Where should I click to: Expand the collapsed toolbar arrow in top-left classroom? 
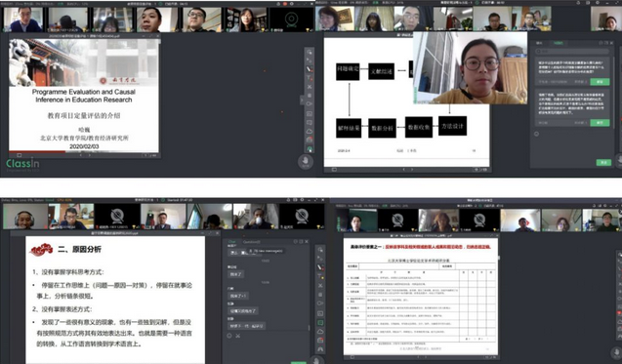[x=302, y=101]
